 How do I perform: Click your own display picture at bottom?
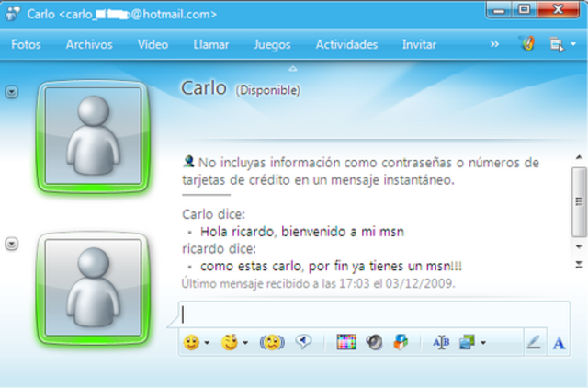(x=94, y=288)
